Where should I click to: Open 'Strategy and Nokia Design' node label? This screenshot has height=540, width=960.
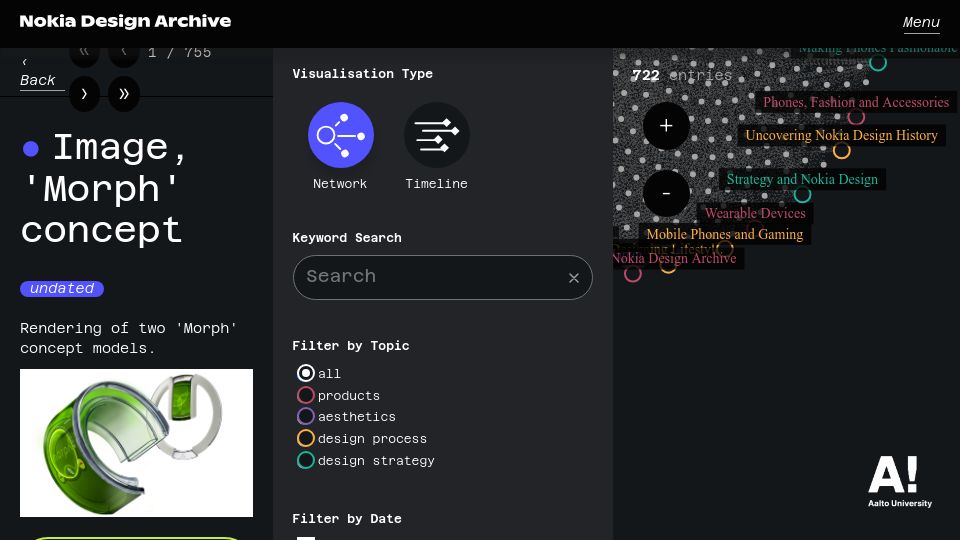coord(802,179)
